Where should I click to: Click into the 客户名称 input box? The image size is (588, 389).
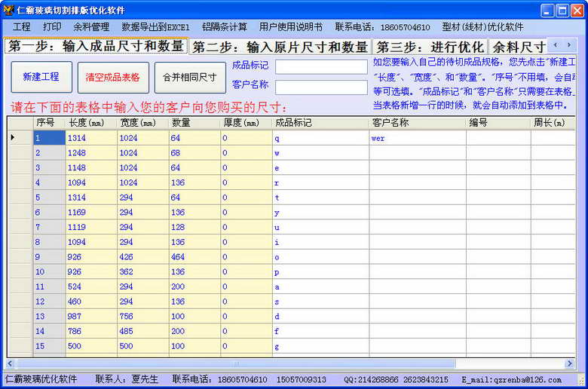[320, 87]
